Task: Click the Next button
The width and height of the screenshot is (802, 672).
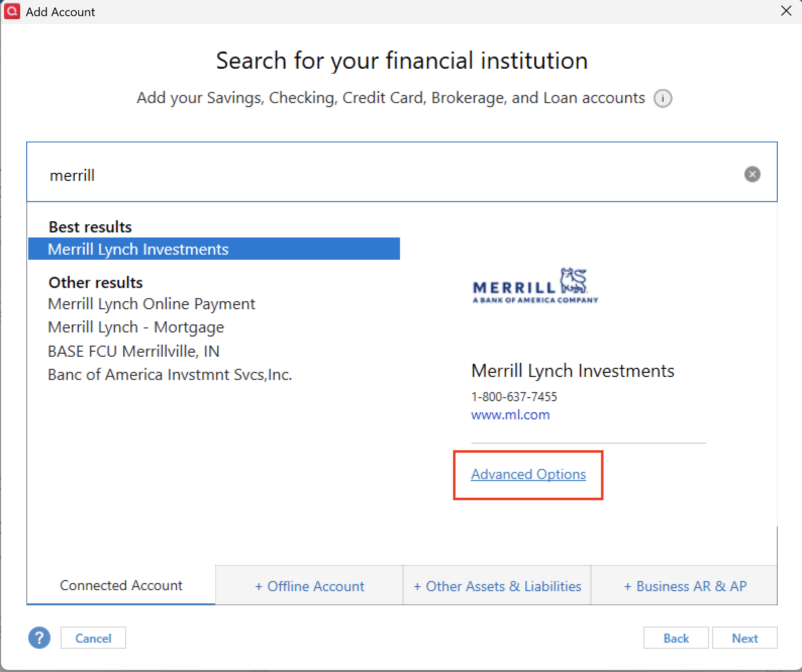Action: click(x=744, y=638)
